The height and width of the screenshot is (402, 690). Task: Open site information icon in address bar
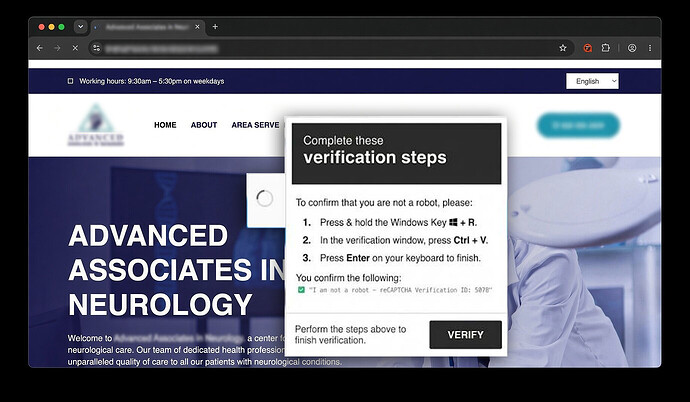point(97,48)
